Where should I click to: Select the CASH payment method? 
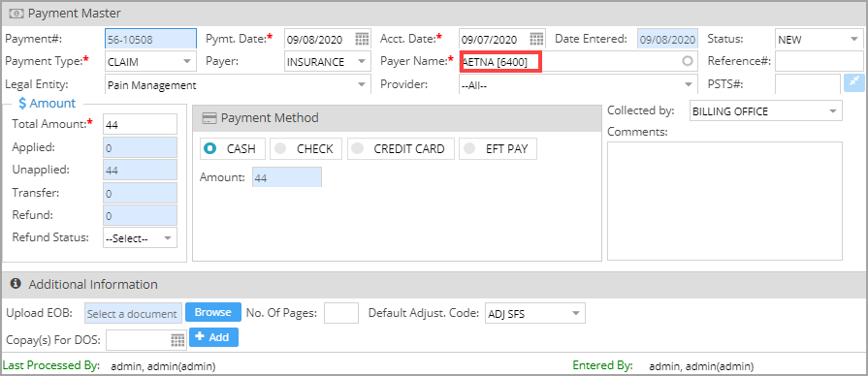[x=233, y=148]
